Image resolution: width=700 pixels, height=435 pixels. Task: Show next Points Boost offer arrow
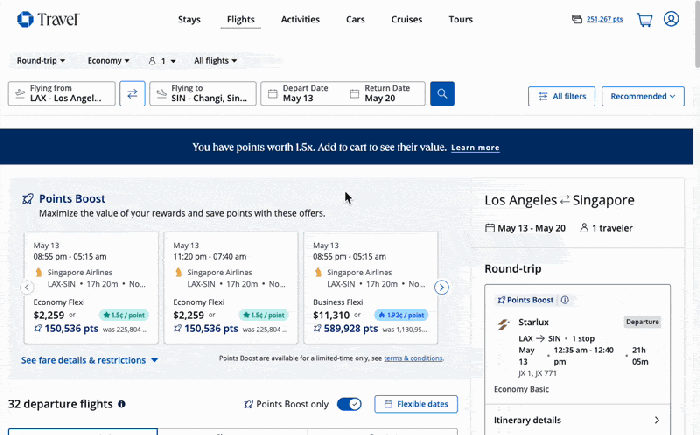(442, 288)
